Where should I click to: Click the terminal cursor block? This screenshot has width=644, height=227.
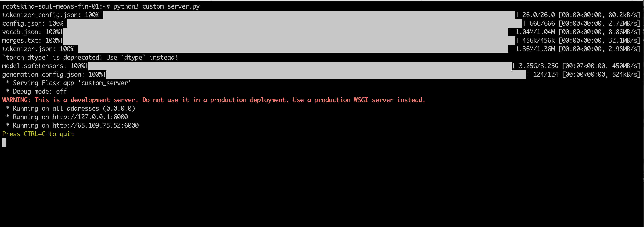point(4,143)
